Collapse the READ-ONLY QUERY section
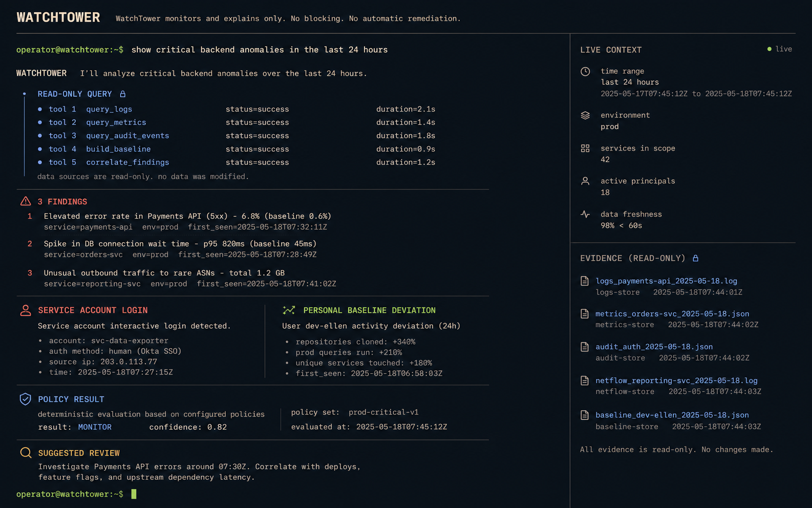The width and height of the screenshot is (812, 508). pyautogui.click(x=74, y=94)
